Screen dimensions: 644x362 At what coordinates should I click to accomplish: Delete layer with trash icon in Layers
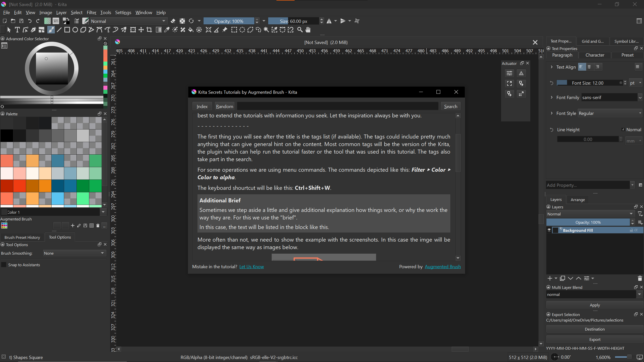tap(640, 278)
